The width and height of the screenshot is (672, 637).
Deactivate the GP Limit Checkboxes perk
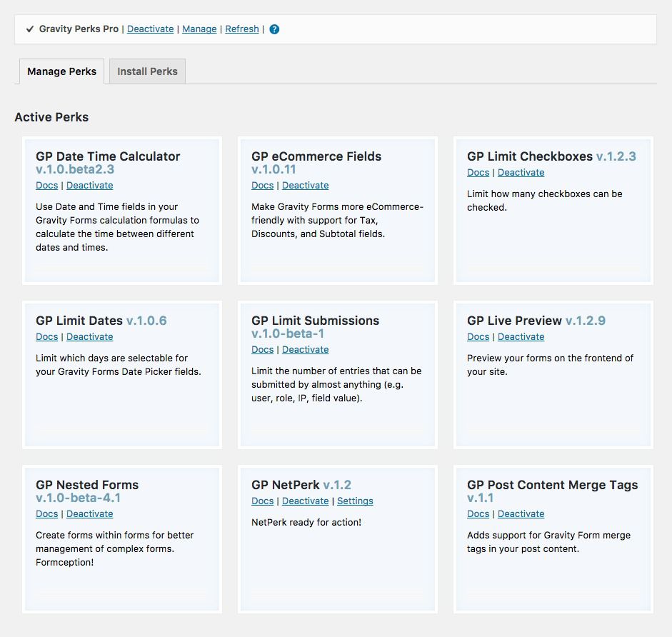tap(521, 173)
